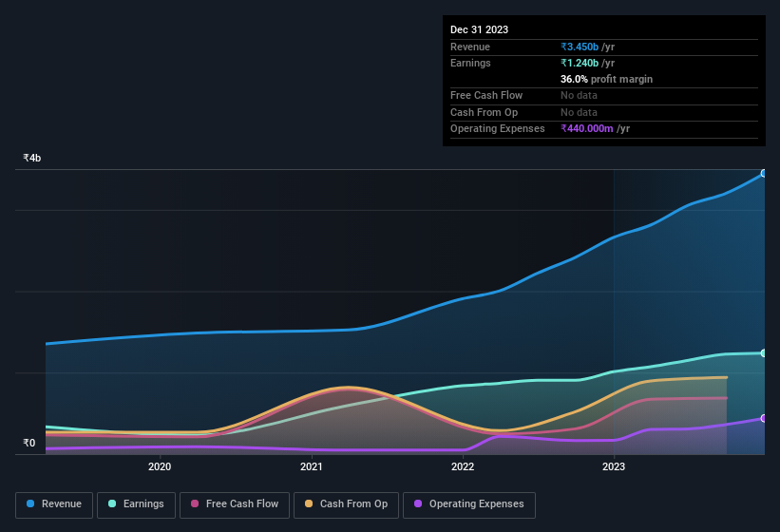780x532 pixels.
Task: Click the ₹1.240b earnings value in the tooltip
Action: pyautogui.click(x=580, y=63)
